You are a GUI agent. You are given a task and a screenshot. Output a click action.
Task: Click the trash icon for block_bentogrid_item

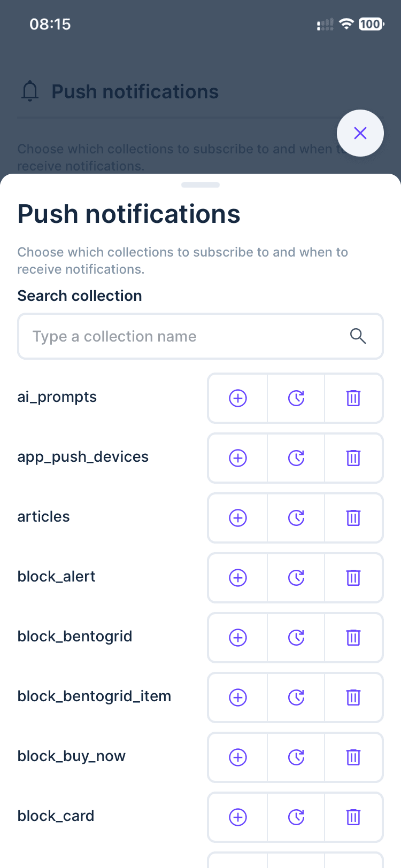tap(353, 697)
